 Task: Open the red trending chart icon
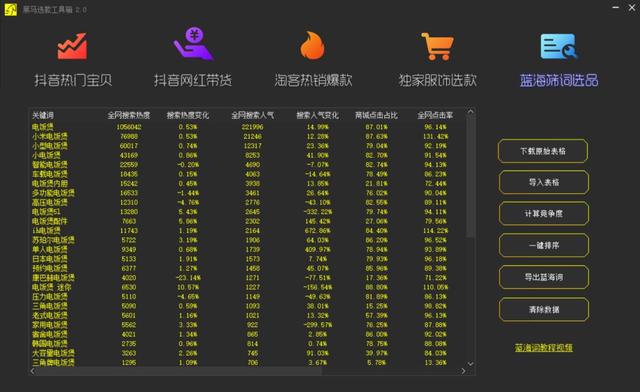pyautogui.click(x=72, y=46)
